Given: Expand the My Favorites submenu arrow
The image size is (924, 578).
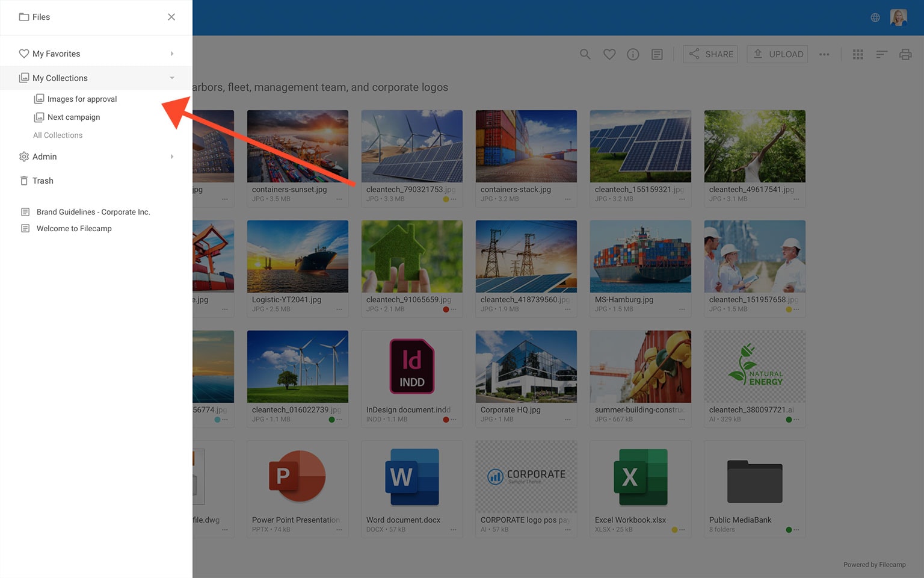Looking at the screenshot, I should coord(172,54).
